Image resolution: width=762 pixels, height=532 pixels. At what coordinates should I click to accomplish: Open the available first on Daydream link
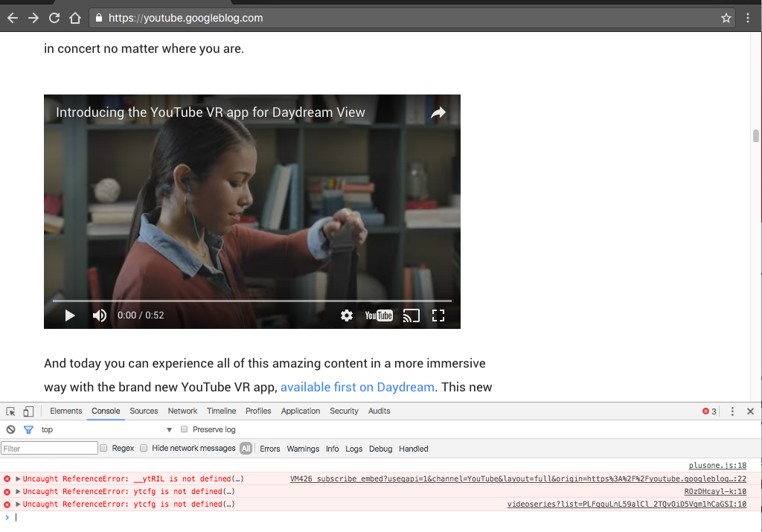point(357,388)
